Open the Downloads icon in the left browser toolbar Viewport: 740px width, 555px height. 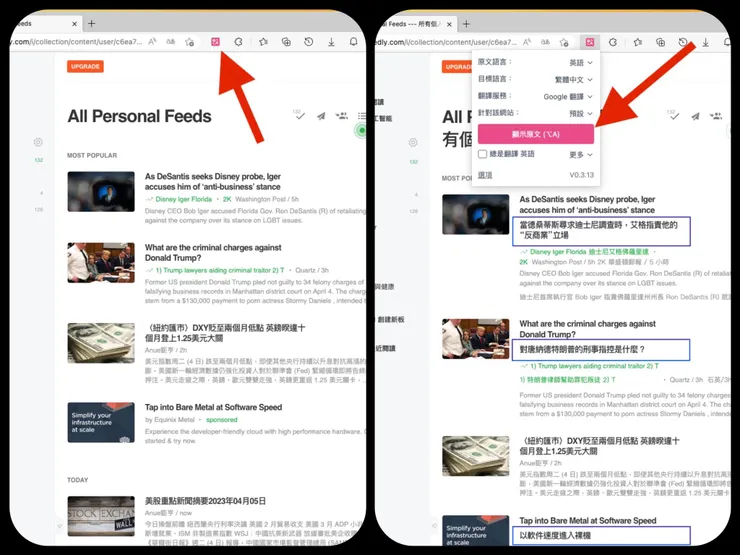pos(331,42)
